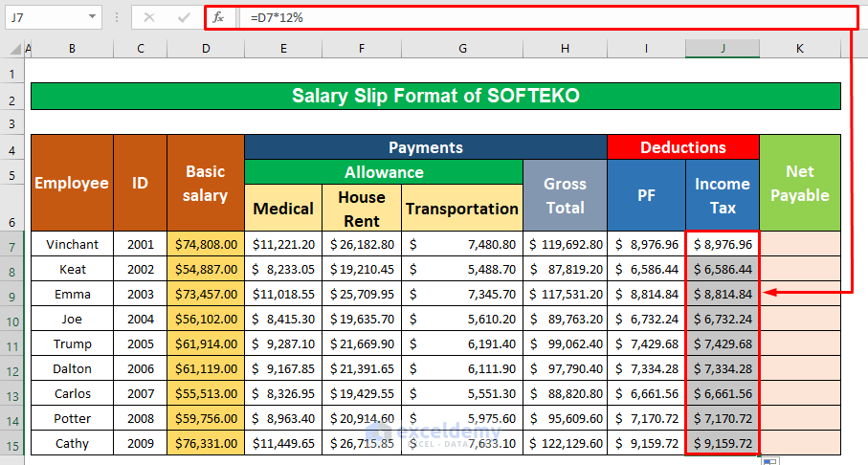
Task: Select Vinchant's basic salary cell $74,808.00
Action: [205, 244]
